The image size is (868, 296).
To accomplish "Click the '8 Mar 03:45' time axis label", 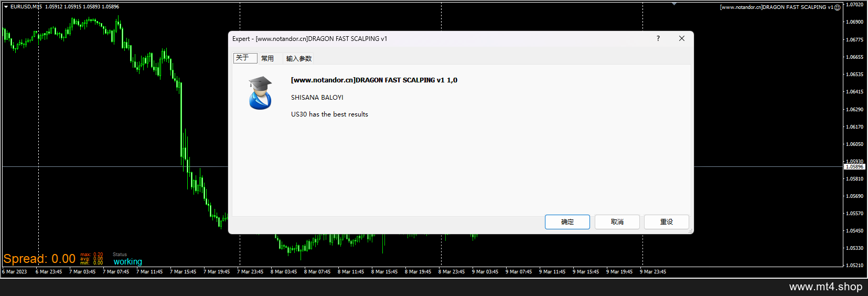I will [284, 272].
